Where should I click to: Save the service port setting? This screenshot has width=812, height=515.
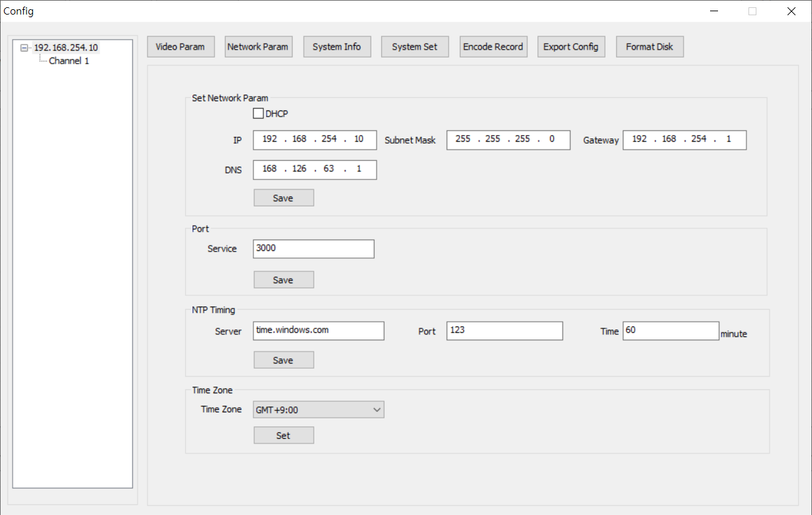[283, 280]
